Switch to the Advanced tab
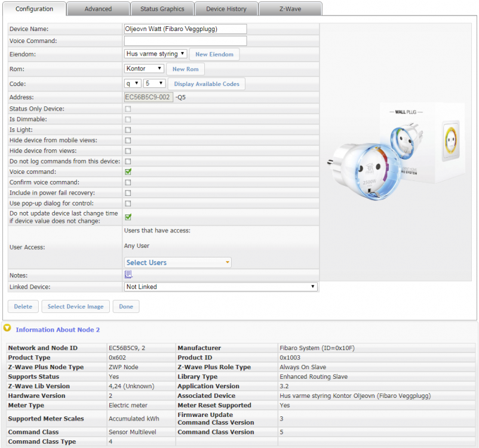Viewport: 479px width, 448px height. (x=98, y=9)
